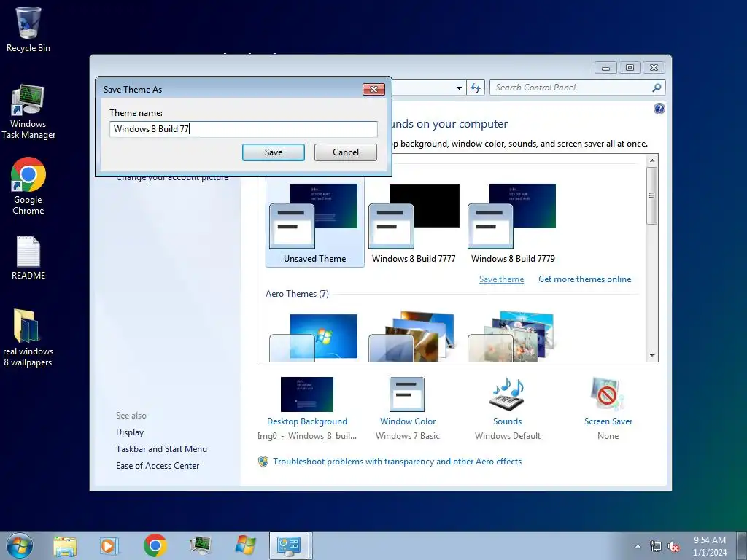Viewport: 747px width, 560px height.
Task: Click Save in Save Theme As dialog
Action: click(x=274, y=152)
